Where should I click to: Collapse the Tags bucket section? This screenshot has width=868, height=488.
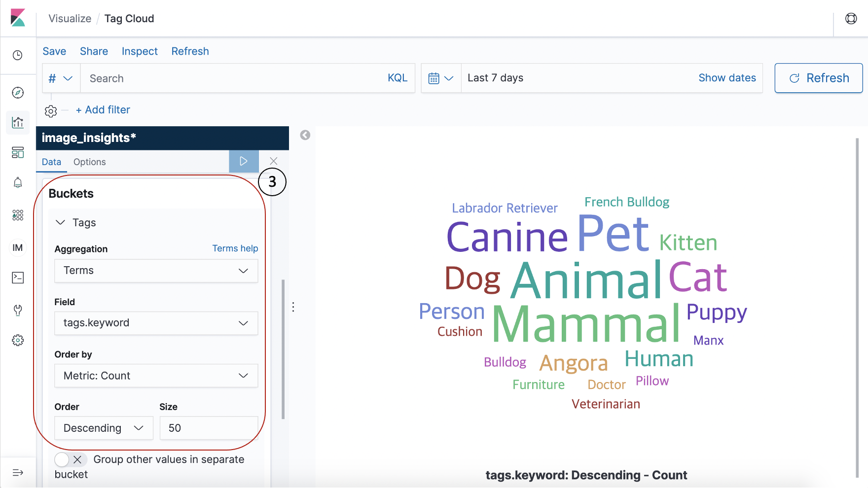tap(60, 223)
